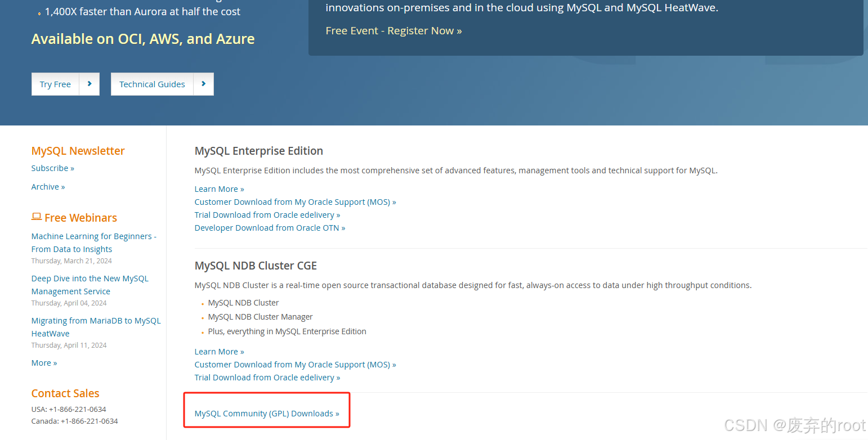868x440 pixels.
Task: Click the MySQL Enterprise Edition heading
Action: [259, 151]
